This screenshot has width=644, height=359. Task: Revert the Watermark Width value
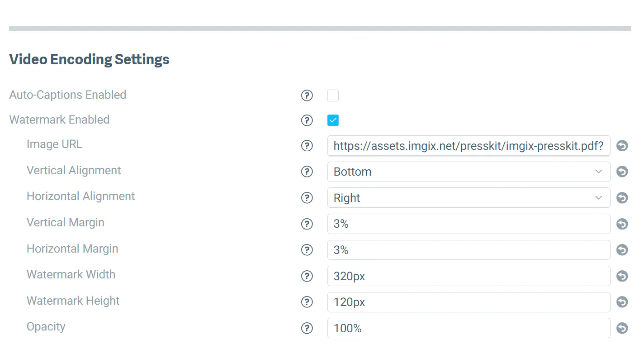point(622,276)
